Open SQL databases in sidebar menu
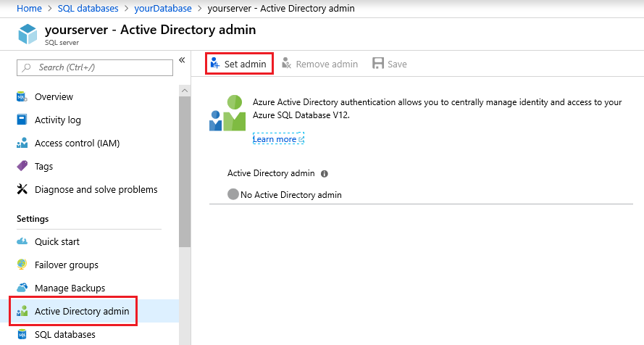 click(x=65, y=334)
